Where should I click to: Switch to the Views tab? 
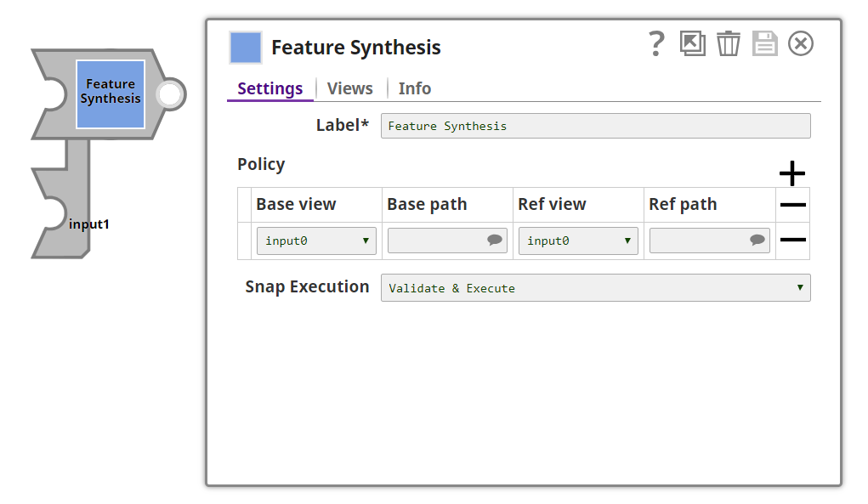pyautogui.click(x=349, y=88)
